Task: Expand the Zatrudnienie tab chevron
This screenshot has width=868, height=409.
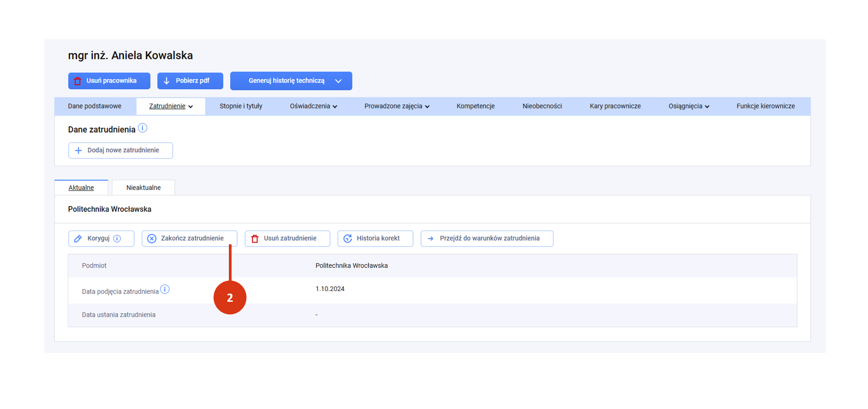Action: [191, 107]
